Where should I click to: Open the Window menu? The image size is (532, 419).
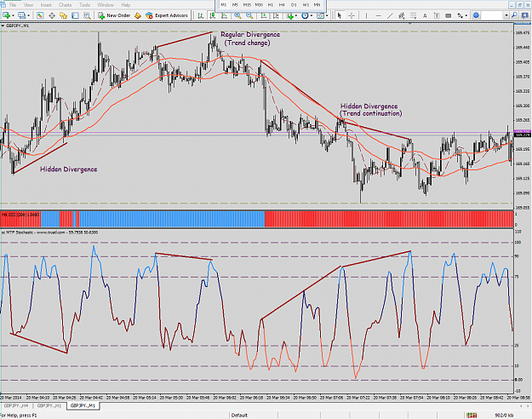(x=106, y=5)
